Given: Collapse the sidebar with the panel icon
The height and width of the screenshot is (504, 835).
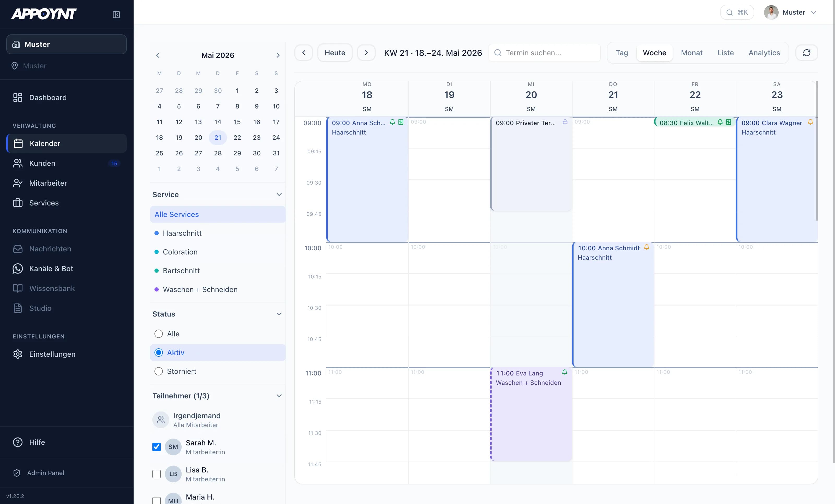Looking at the screenshot, I should click(116, 15).
